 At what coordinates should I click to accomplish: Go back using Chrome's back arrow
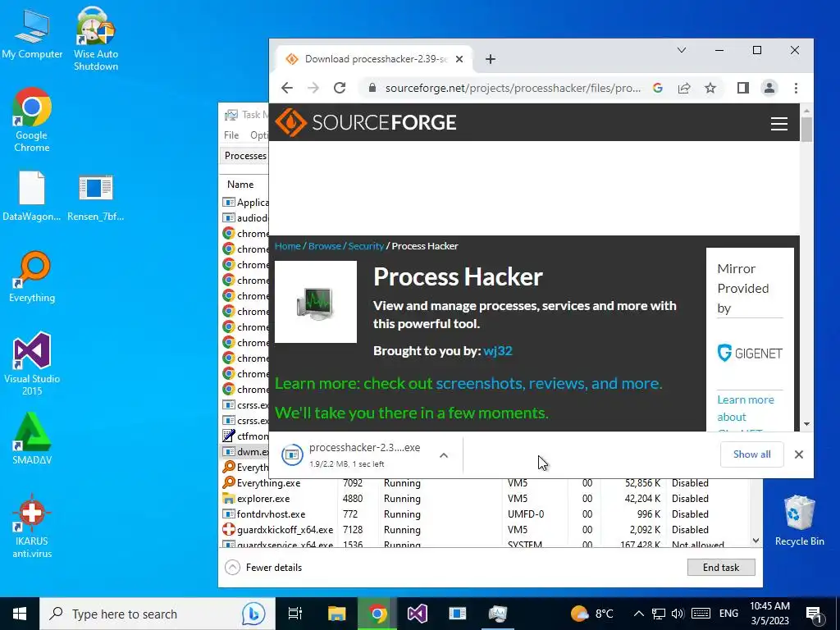(287, 88)
